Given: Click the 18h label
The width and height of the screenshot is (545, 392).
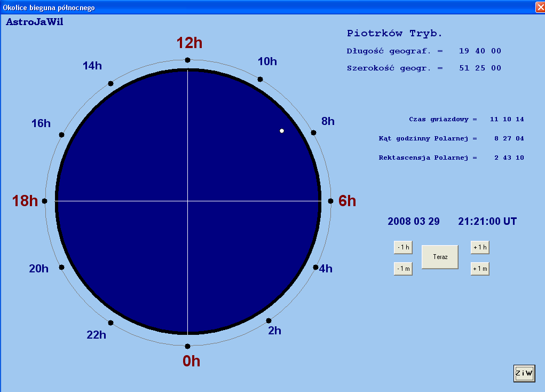Looking at the screenshot, I should (x=25, y=201).
